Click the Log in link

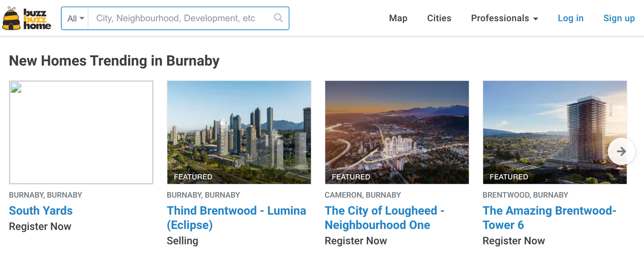(571, 18)
